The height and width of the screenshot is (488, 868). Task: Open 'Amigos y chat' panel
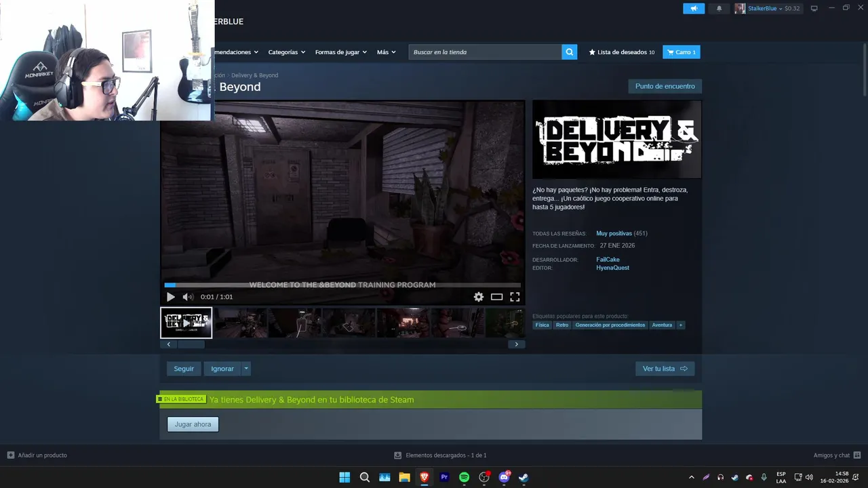[837, 455]
